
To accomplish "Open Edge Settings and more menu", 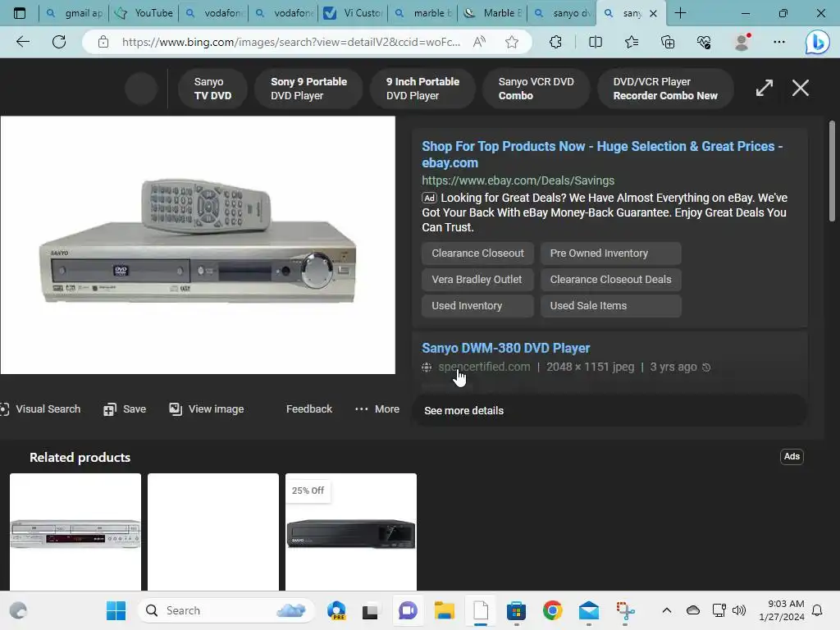I will pos(779,42).
